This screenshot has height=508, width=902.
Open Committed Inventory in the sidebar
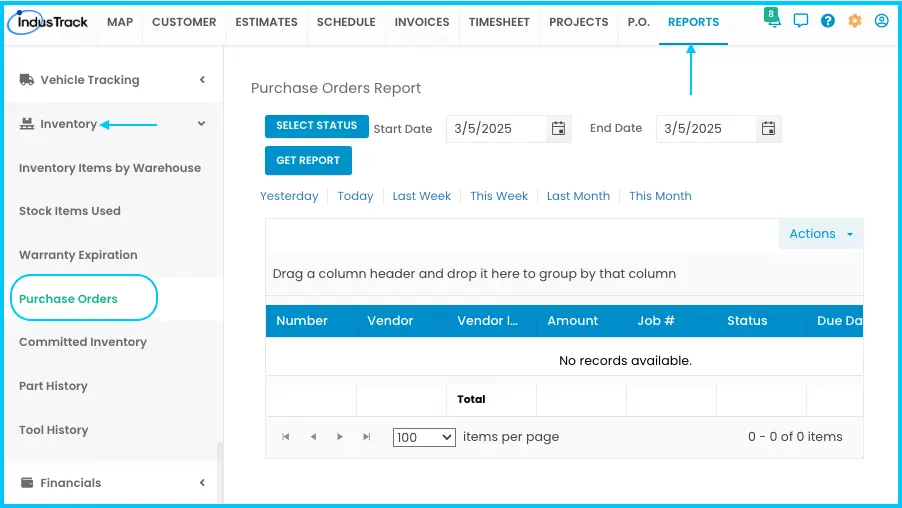[x=83, y=342]
